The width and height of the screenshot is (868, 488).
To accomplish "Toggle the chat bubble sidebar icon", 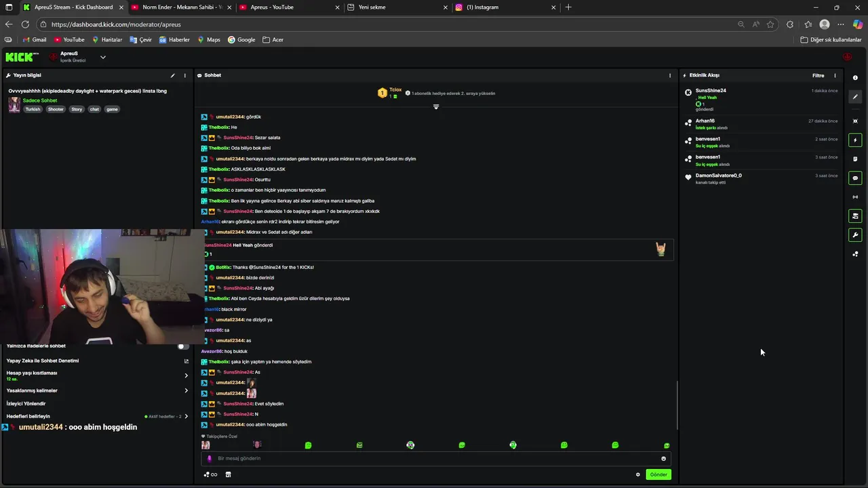I will [x=855, y=178].
